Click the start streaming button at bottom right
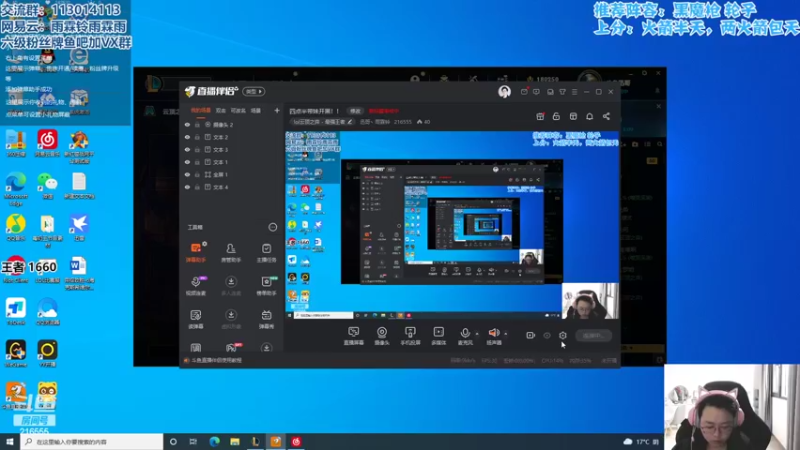The height and width of the screenshot is (450, 800). pos(593,335)
